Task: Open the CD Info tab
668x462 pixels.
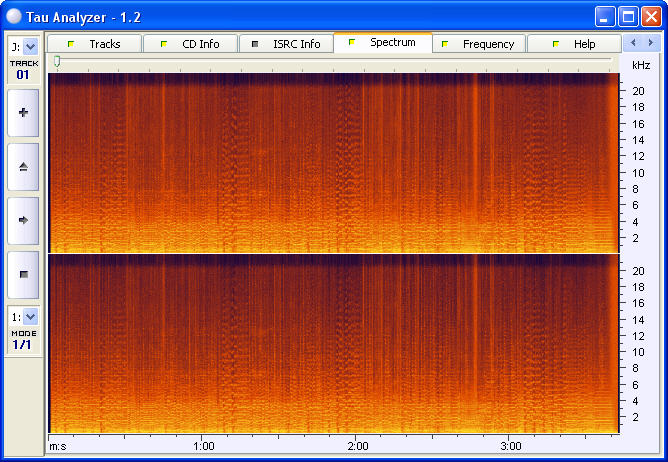Action: pos(190,44)
